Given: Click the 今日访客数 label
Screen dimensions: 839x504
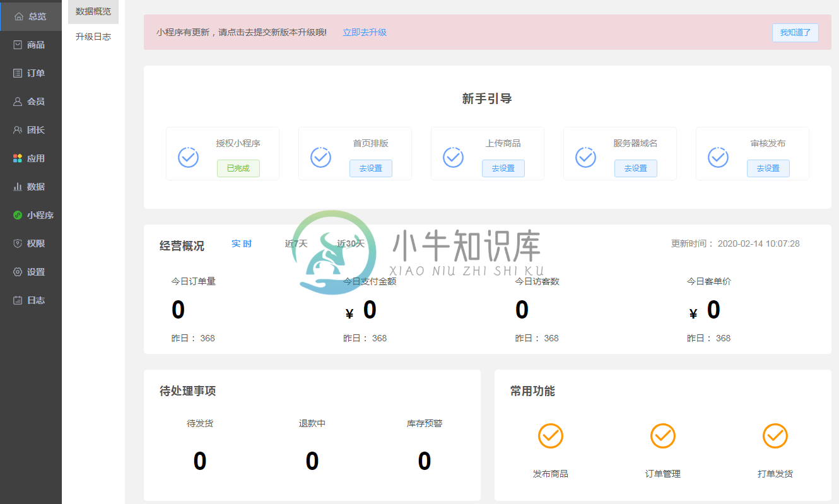Looking at the screenshot, I should pyautogui.click(x=537, y=281).
